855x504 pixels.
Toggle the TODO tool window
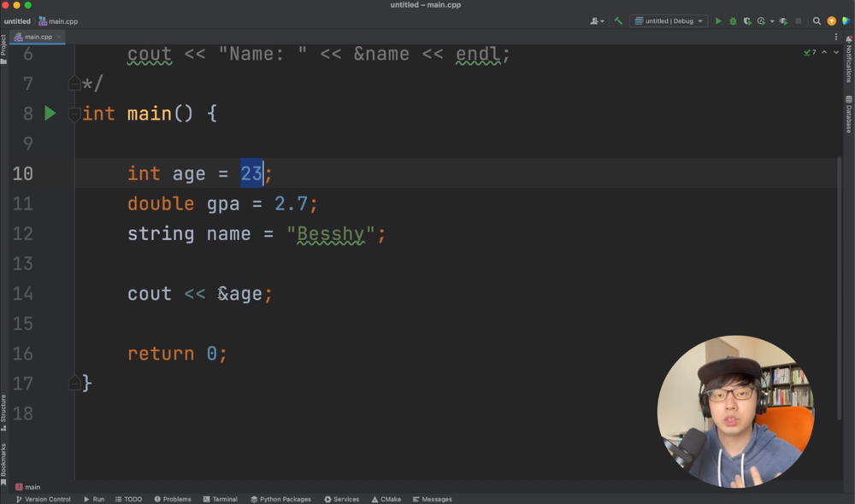coord(129,499)
